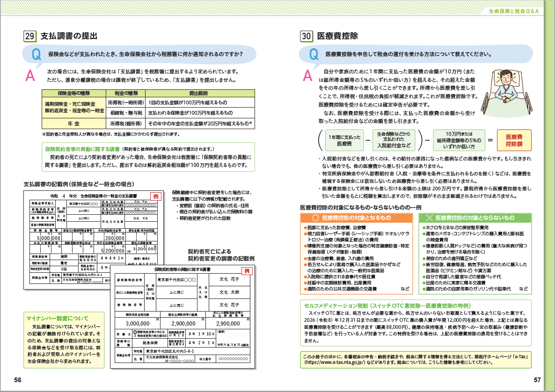Click the table cell 相続税・贈与税
This screenshot has height=392, width=555.
[x=126, y=113]
